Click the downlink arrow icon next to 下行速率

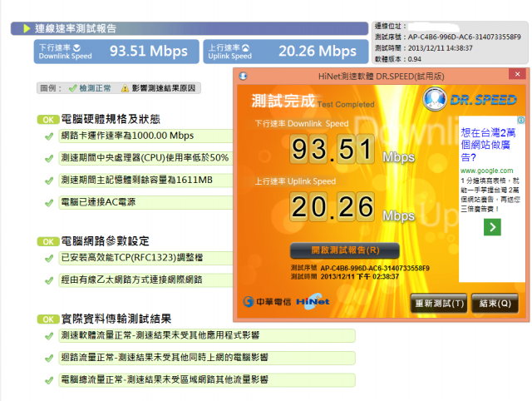point(77,47)
